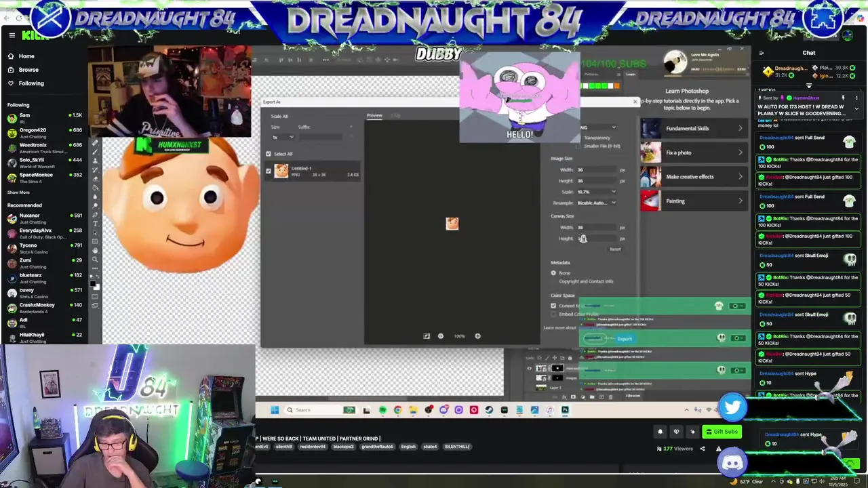The width and height of the screenshot is (868, 488).
Task: Select Copyright and Contact Info radio
Action: (553, 281)
